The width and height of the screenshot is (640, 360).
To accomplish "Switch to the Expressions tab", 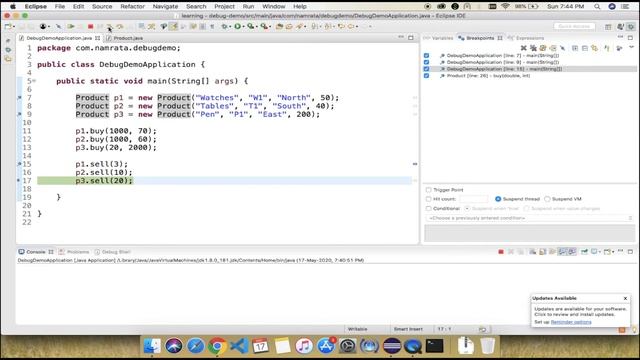I will tap(526, 38).
